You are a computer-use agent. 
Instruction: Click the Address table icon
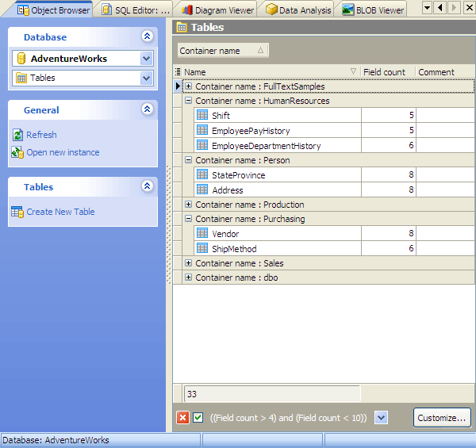(x=202, y=190)
